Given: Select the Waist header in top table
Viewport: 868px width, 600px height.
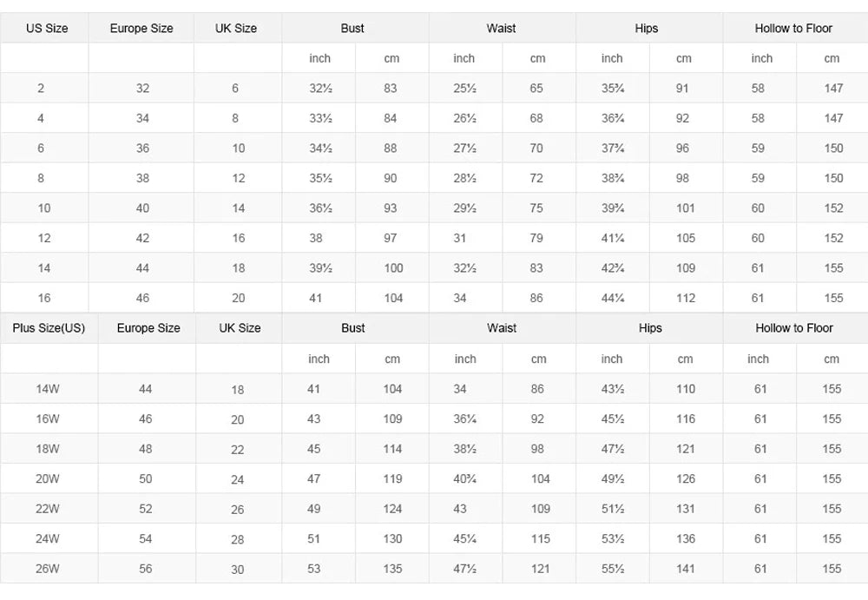Looking at the screenshot, I should tap(502, 29).
